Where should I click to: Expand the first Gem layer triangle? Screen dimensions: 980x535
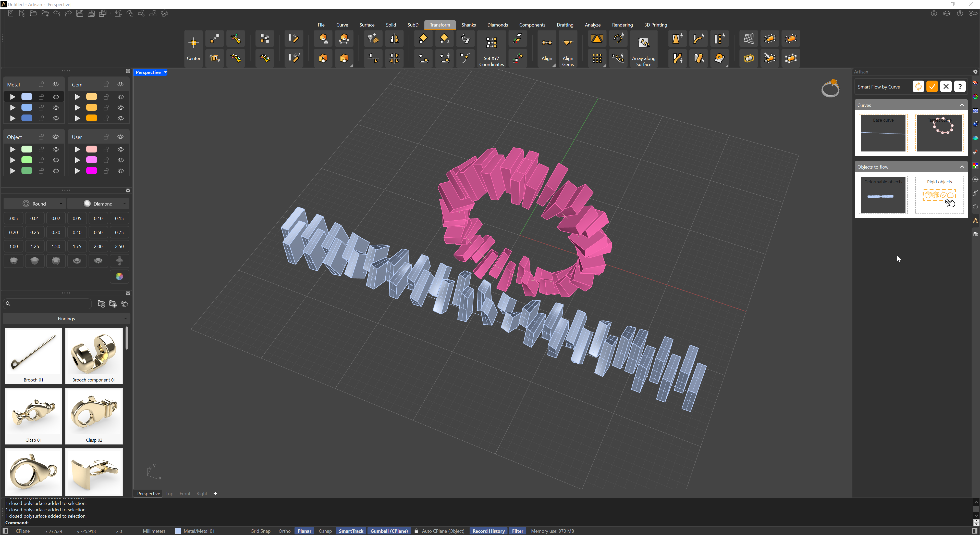tap(77, 97)
